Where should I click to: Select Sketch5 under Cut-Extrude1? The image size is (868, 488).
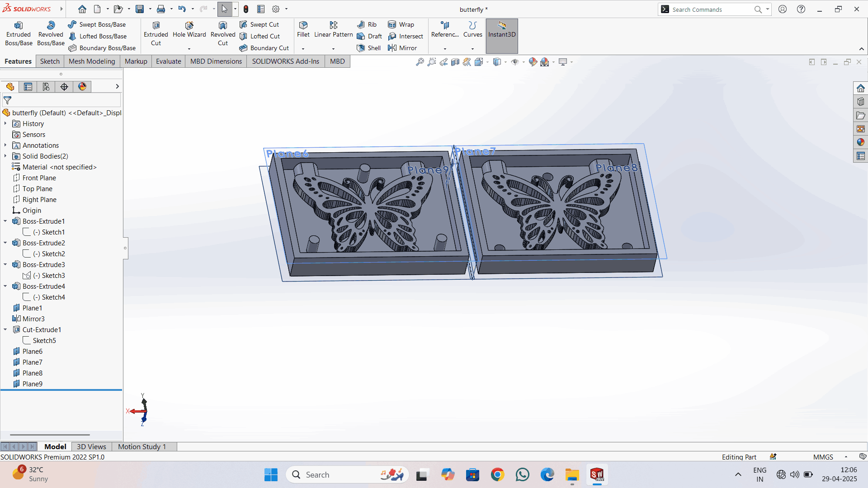[44, 341]
